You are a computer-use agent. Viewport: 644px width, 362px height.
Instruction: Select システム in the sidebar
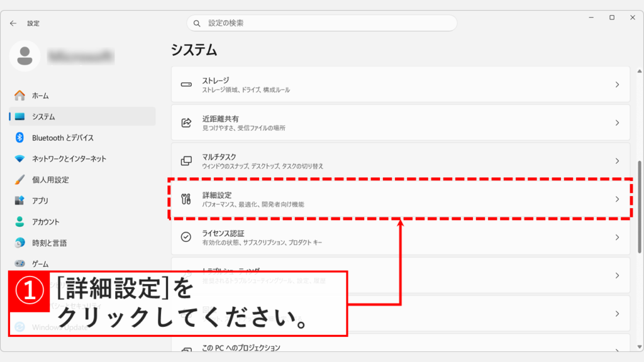point(82,116)
